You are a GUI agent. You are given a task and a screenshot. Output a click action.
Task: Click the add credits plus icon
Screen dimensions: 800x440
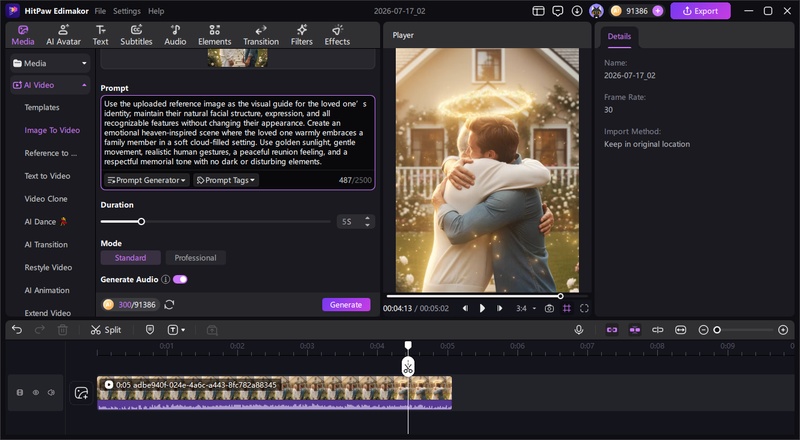click(658, 11)
